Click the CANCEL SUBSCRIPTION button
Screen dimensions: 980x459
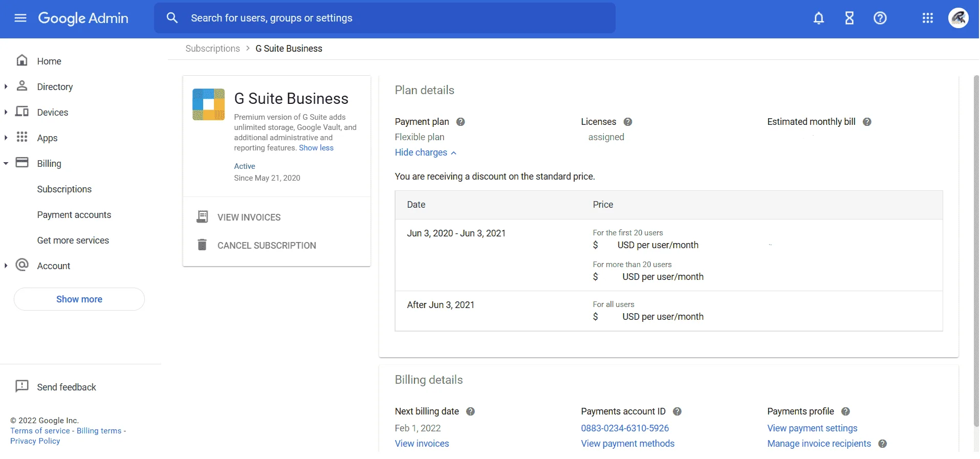click(x=256, y=246)
